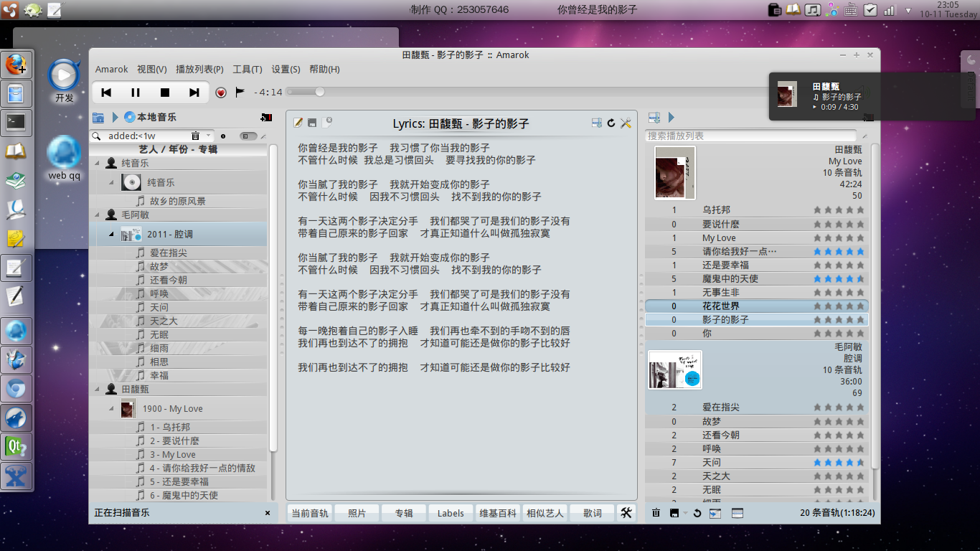Open the home folder icon in the collection browser

(99, 117)
